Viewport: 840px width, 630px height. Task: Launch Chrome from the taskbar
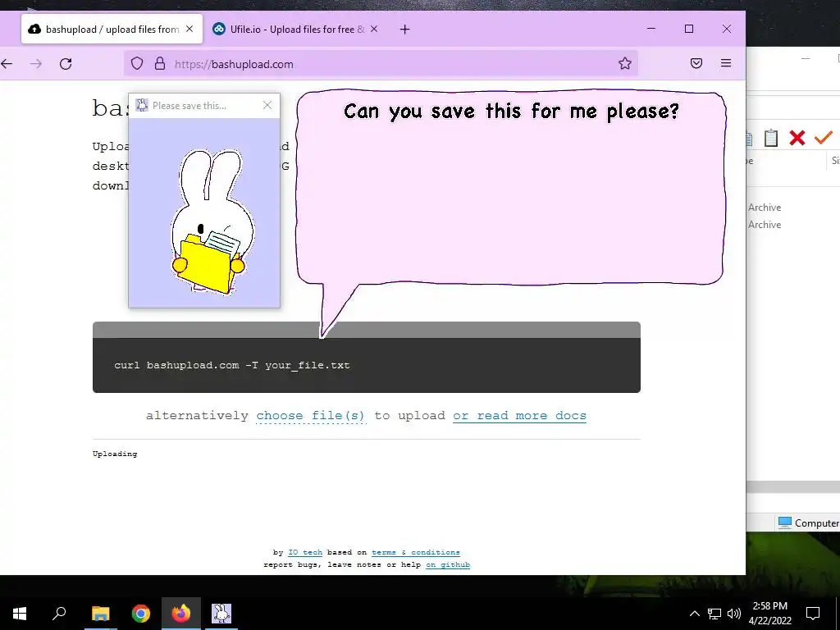141,614
